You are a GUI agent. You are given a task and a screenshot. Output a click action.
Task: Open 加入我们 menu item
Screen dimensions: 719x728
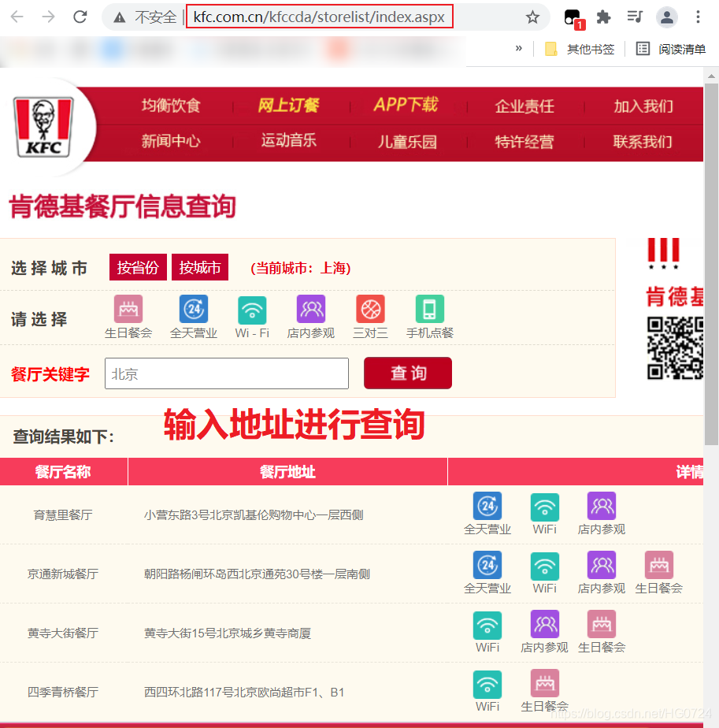[x=643, y=106]
